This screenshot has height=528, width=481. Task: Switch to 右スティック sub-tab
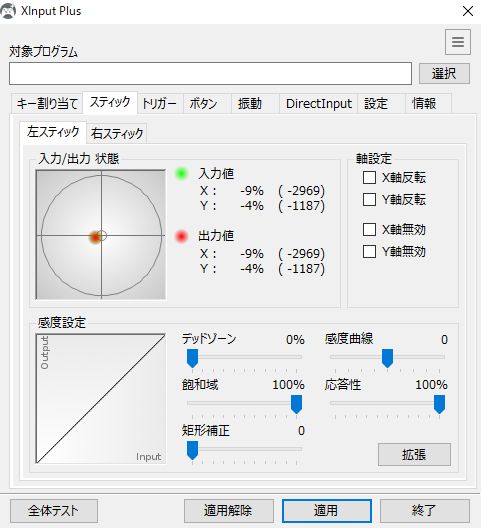pyautogui.click(x=117, y=133)
